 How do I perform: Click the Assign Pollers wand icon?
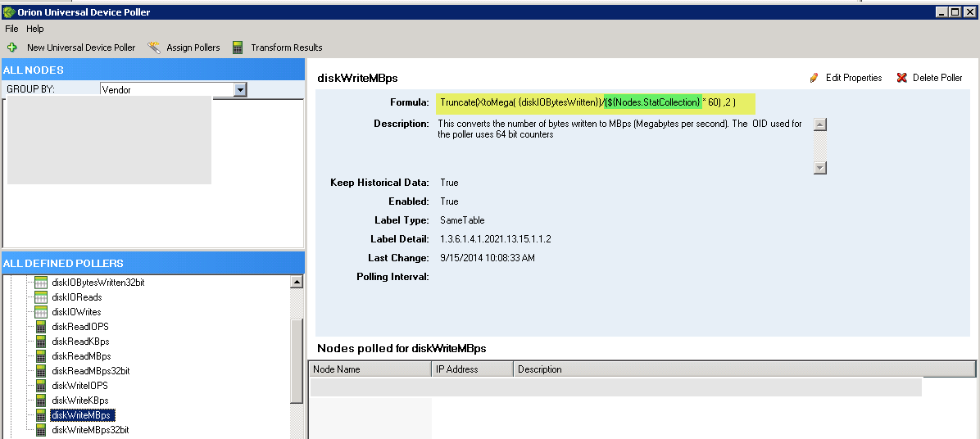[154, 48]
